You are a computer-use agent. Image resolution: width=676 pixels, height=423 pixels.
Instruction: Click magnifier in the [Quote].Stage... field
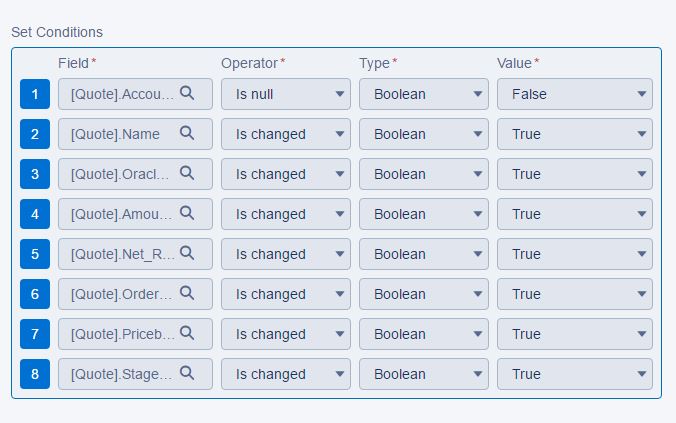click(x=187, y=373)
